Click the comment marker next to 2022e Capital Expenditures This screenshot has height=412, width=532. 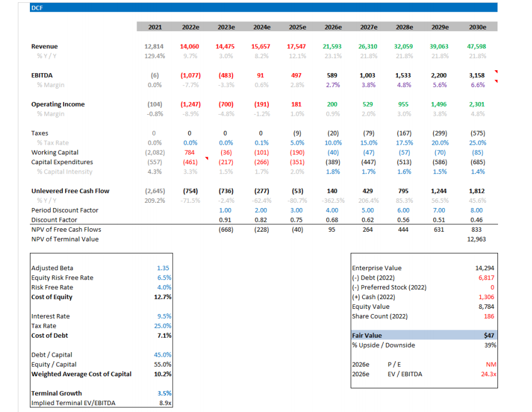207,159
